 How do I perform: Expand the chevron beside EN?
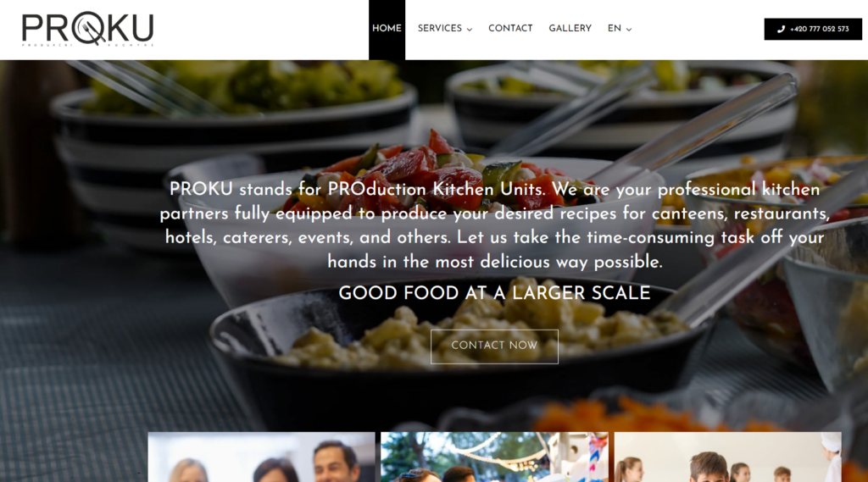click(x=629, y=30)
